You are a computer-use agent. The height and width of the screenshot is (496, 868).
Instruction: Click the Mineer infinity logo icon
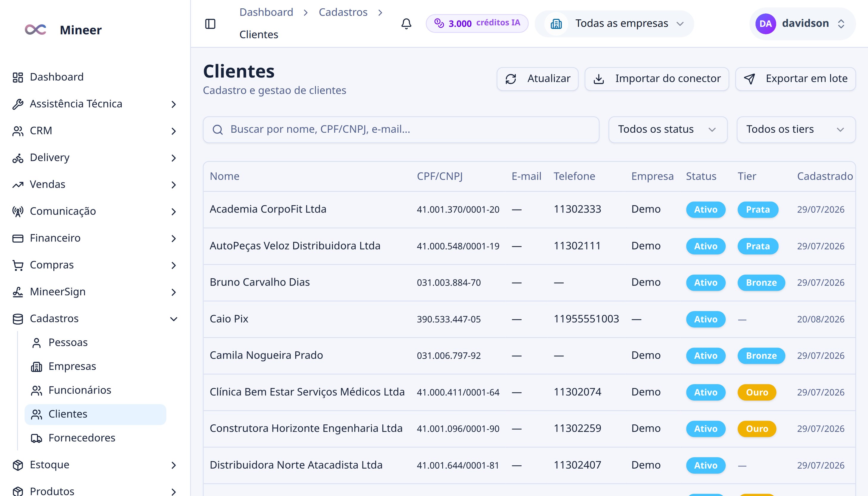35,30
